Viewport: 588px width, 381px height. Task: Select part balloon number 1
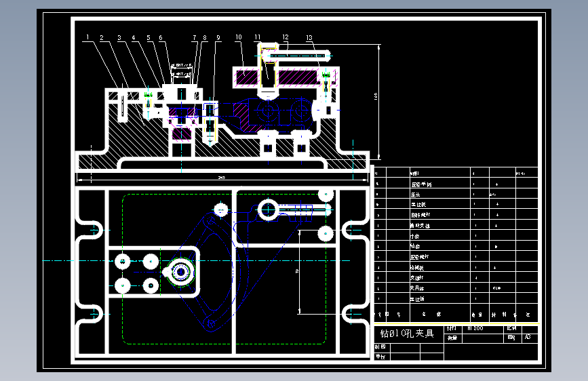87,37
